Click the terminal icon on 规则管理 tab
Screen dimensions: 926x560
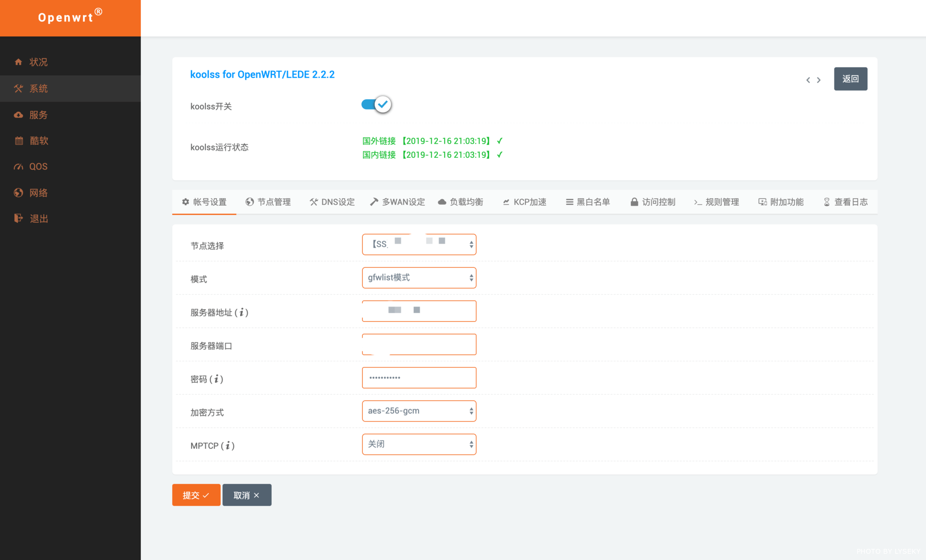698,202
